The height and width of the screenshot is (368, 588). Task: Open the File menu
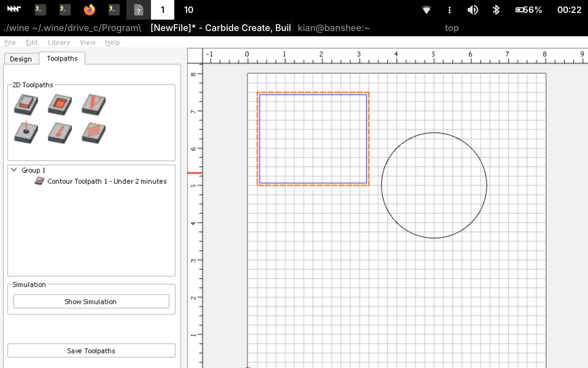click(10, 42)
